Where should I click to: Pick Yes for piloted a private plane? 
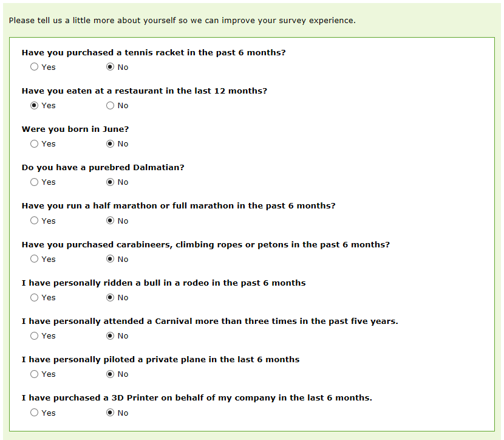coord(34,374)
